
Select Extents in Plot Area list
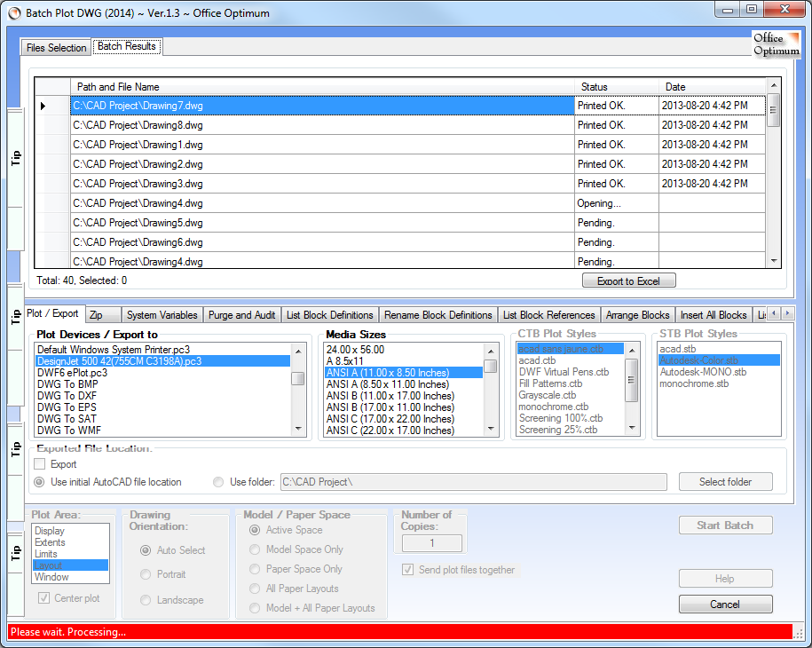point(70,542)
